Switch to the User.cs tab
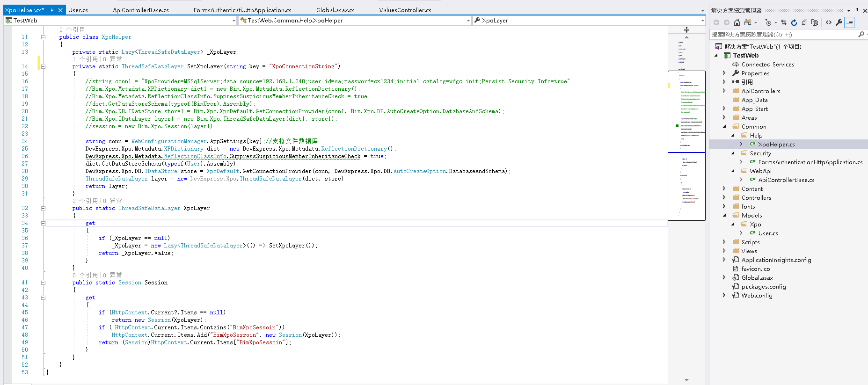 tap(78, 10)
